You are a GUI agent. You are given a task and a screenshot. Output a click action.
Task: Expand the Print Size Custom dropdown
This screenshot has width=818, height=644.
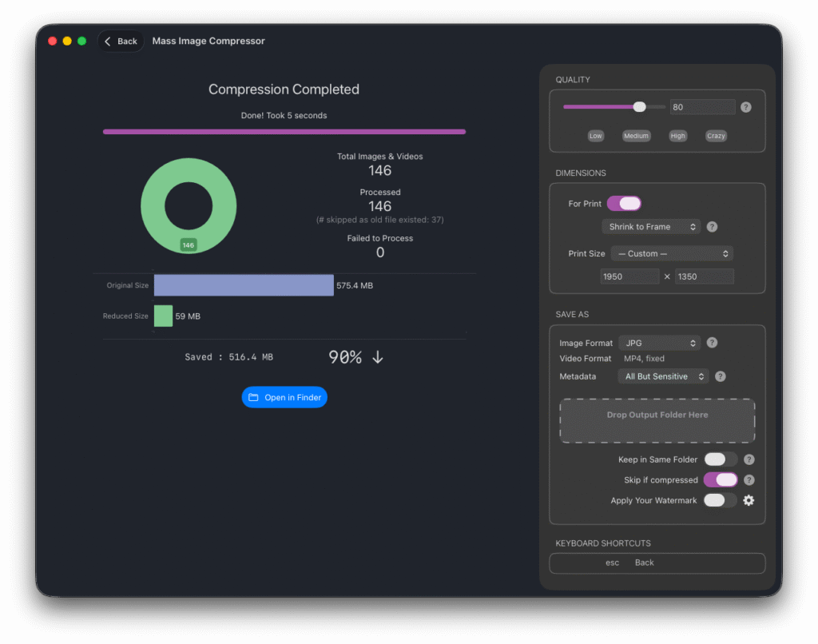coord(672,253)
